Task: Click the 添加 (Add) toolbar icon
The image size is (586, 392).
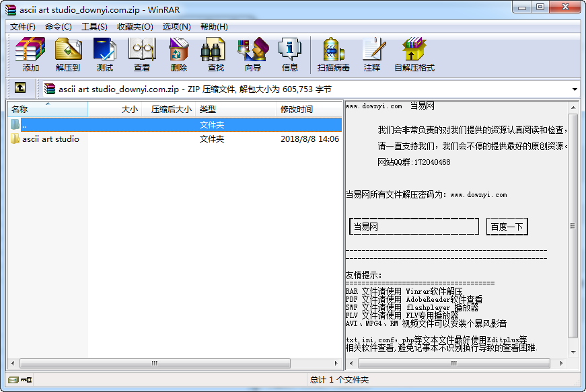Action: click(30, 54)
